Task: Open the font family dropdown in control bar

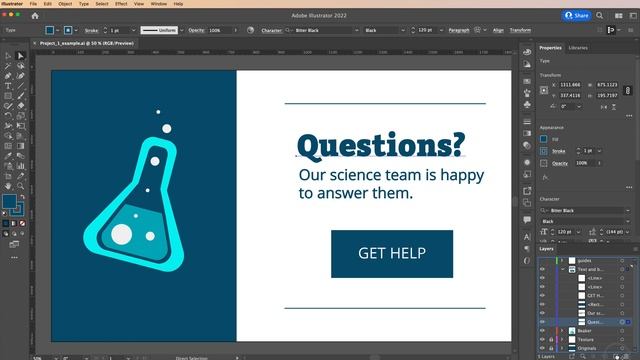Action: (x=356, y=30)
